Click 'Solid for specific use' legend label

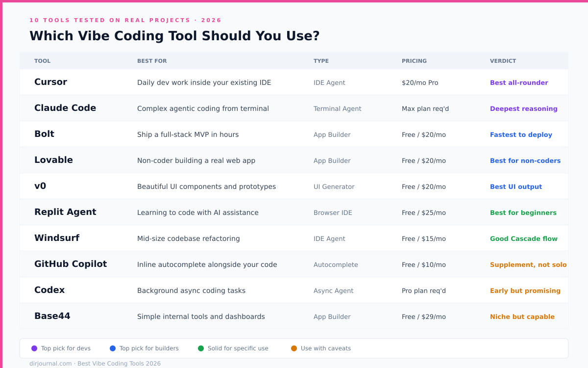tap(238, 348)
